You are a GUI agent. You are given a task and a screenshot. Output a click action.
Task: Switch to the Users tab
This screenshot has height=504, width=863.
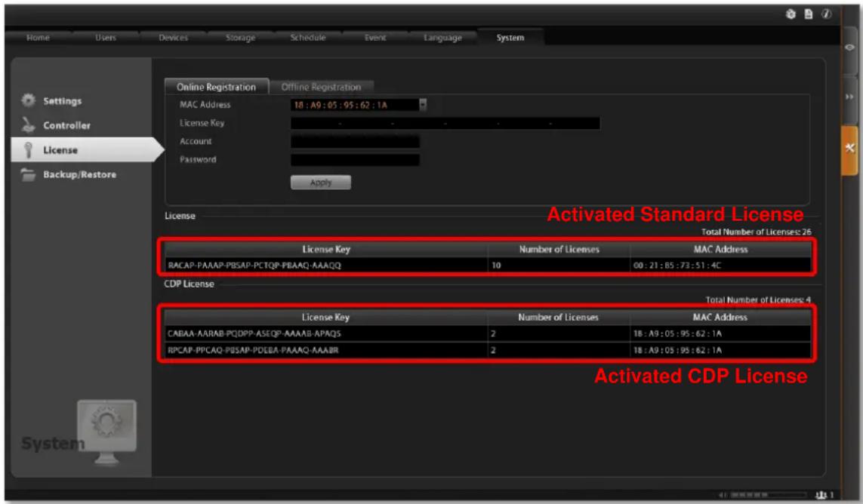pos(105,38)
